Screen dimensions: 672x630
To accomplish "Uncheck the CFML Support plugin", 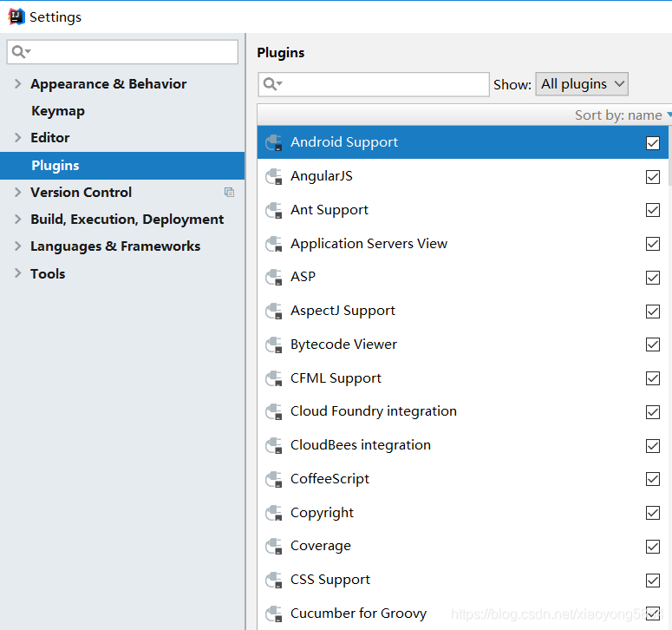I will click(x=653, y=378).
